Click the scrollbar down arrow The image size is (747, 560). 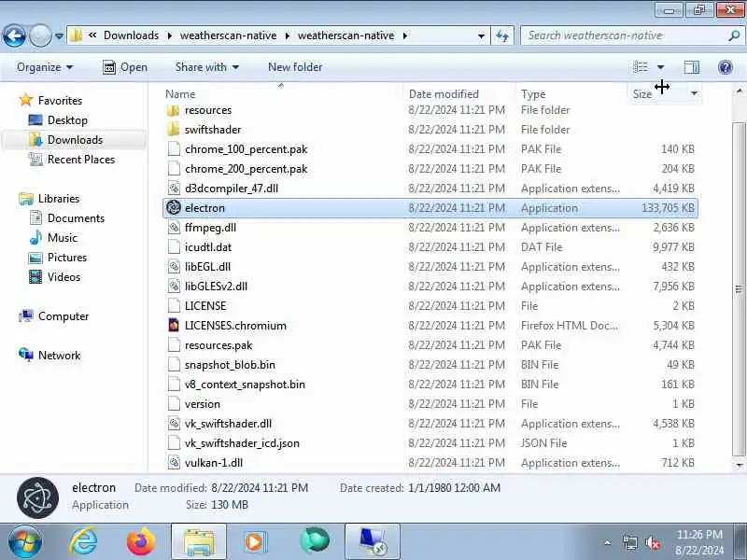739,465
